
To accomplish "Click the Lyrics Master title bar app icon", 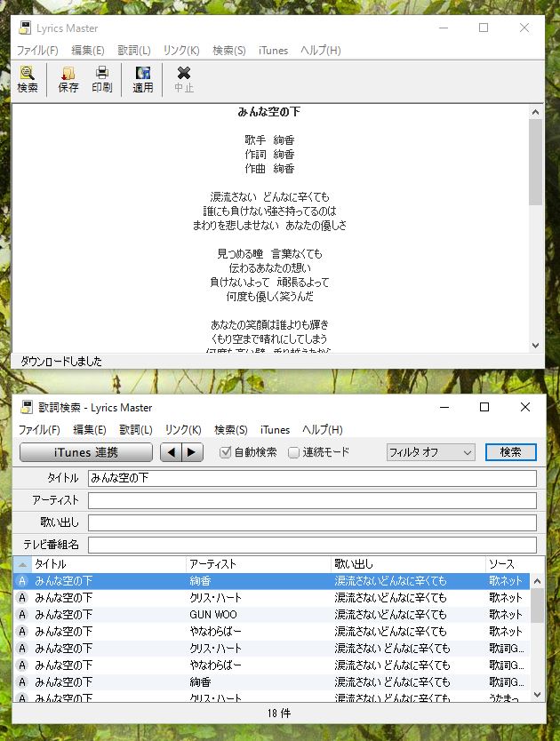I will pyautogui.click(x=25, y=28).
